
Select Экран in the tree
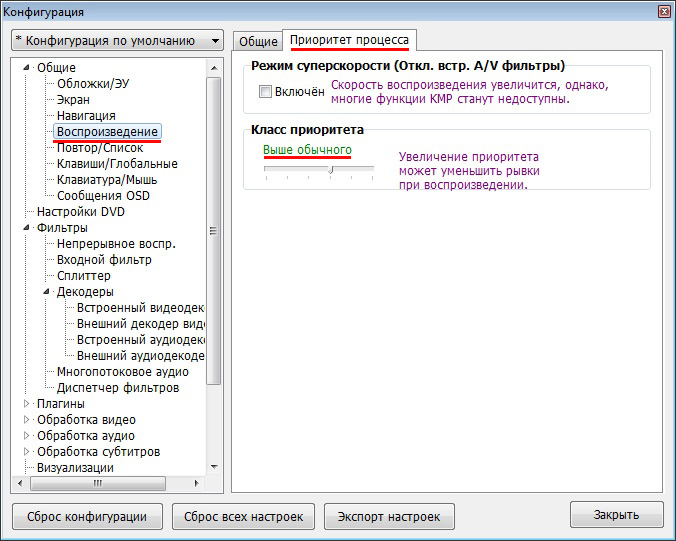click(73, 100)
